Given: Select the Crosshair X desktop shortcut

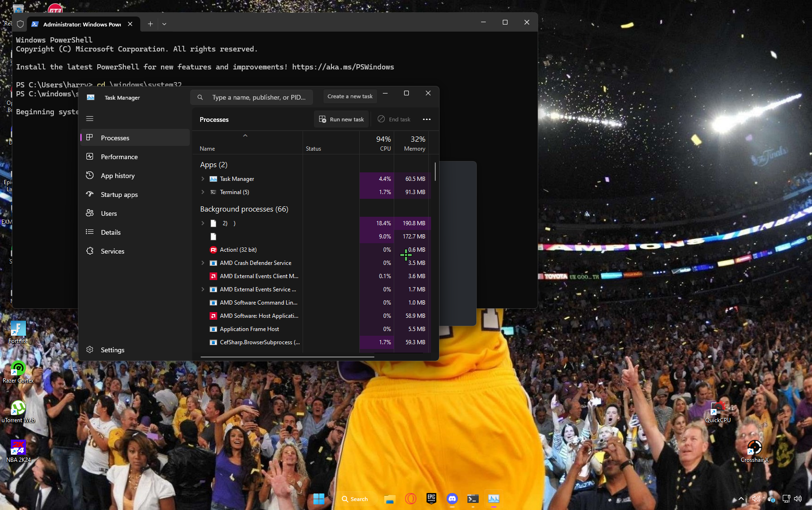Looking at the screenshot, I should click(754, 451).
